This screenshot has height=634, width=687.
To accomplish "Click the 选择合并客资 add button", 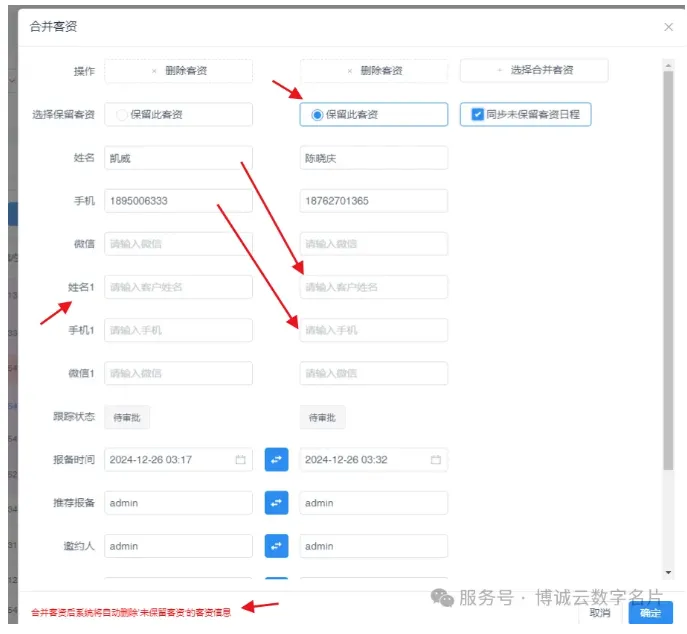I will click(x=533, y=71).
